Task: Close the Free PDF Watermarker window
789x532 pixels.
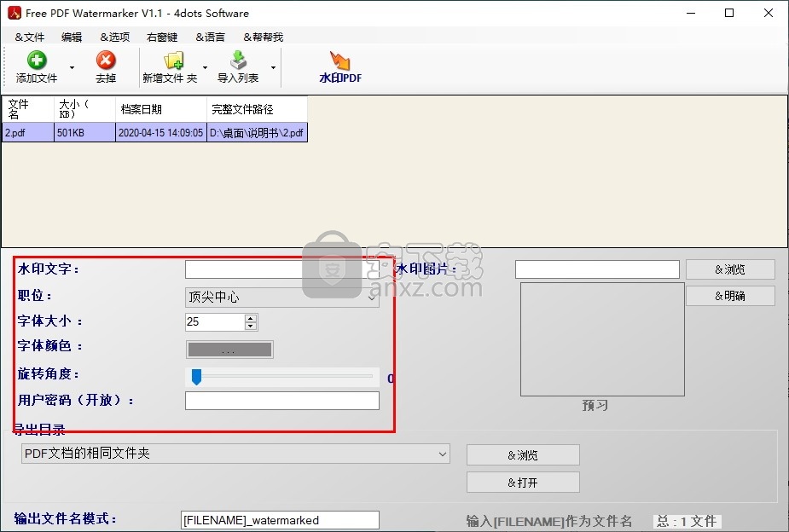Action: click(769, 13)
